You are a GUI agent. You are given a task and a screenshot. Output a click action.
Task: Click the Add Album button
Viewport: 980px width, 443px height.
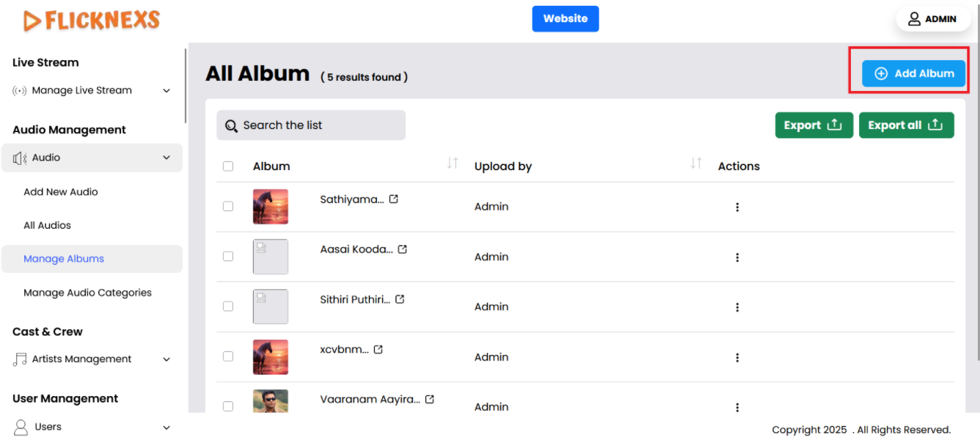tap(913, 73)
